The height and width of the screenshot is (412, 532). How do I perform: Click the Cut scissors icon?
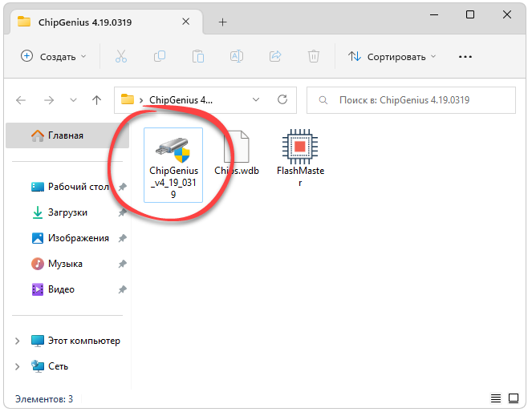click(121, 56)
